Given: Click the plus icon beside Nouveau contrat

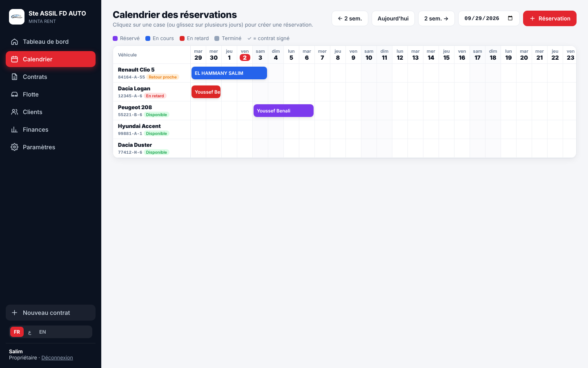Looking at the screenshot, I should pos(14,313).
